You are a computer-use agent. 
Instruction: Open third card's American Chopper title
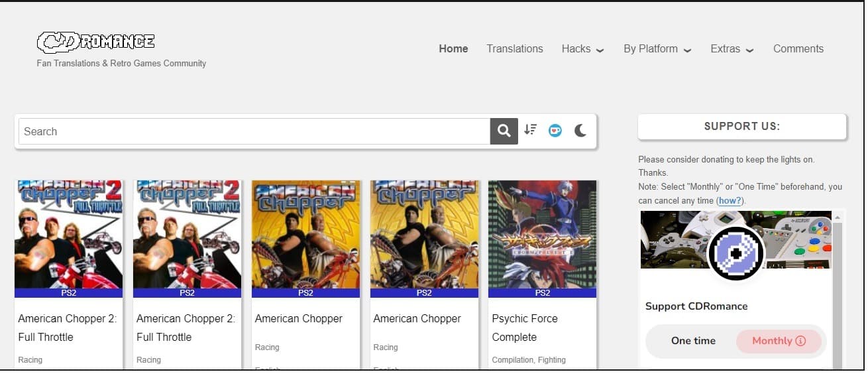tap(298, 318)
